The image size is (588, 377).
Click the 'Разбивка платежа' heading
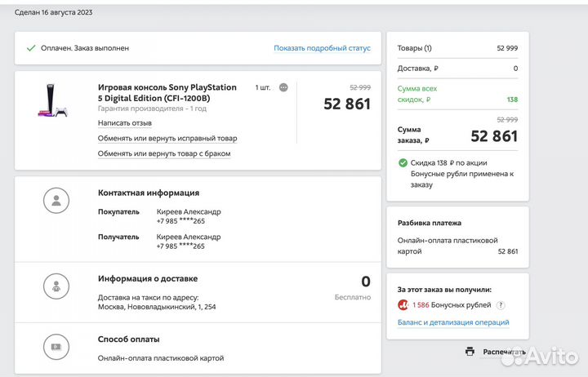click(x=430, y=223)
